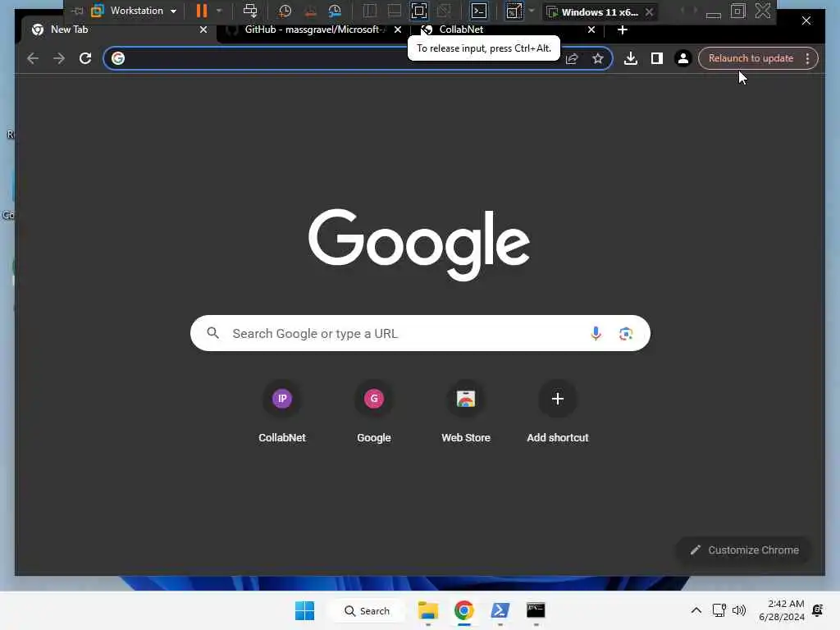The image size is (840, 630).
Task: Click the volume speaker tray icon
Action: tap(739, 610)
